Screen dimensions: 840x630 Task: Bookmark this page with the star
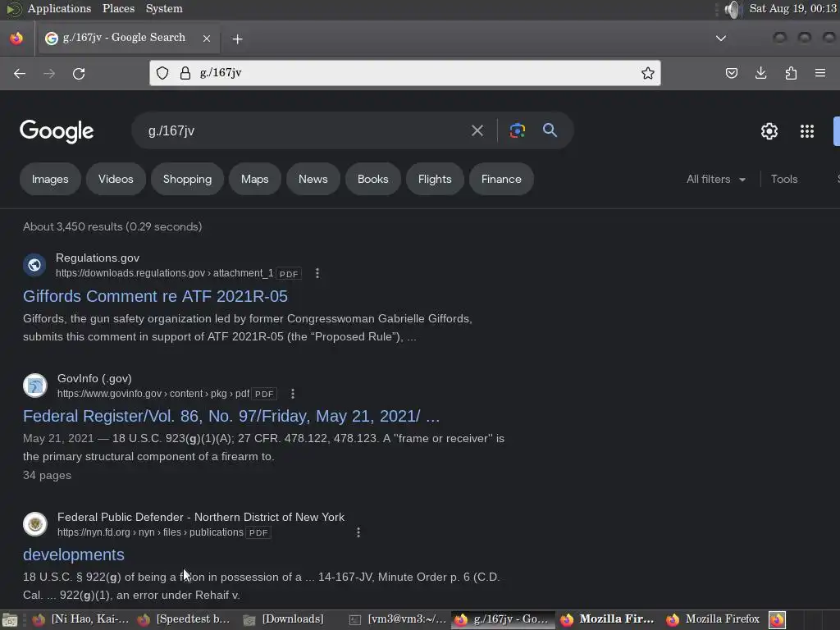(648, 73)
